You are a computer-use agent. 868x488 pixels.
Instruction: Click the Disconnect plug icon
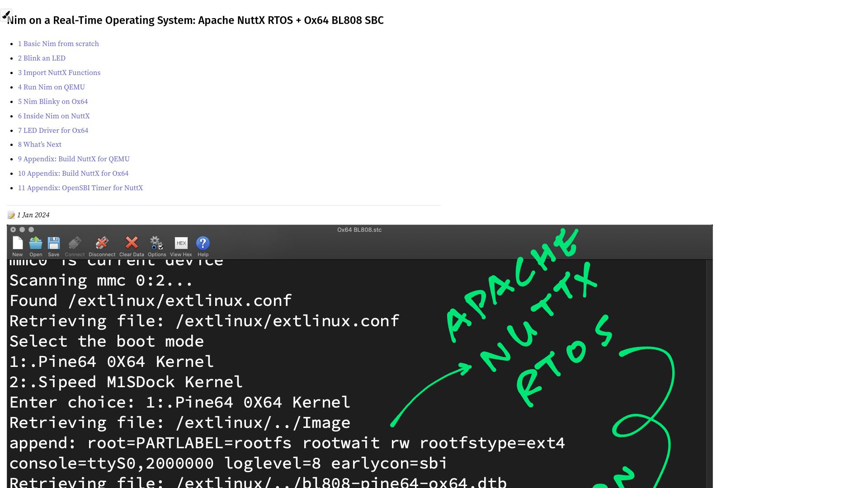click(102, 243)
